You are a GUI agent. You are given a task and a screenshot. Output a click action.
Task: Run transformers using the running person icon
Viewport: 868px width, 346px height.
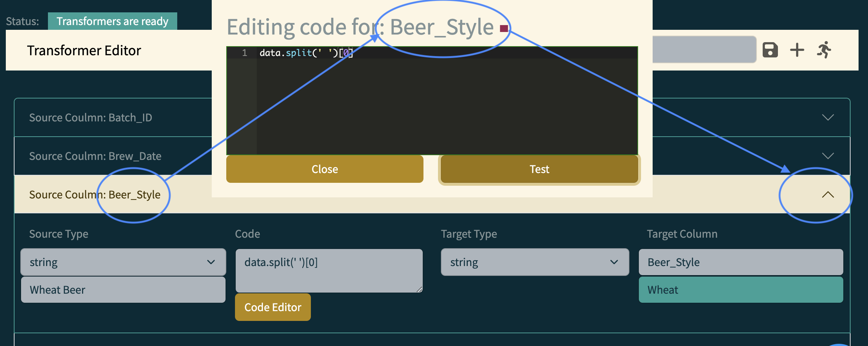coord(824,49)
